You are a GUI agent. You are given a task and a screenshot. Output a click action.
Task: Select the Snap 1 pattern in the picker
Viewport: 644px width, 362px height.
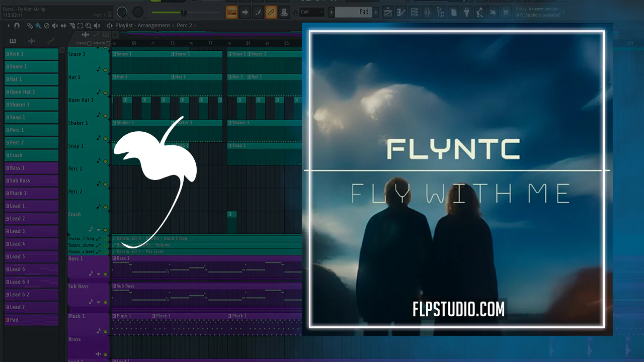(x=32, y=117)
